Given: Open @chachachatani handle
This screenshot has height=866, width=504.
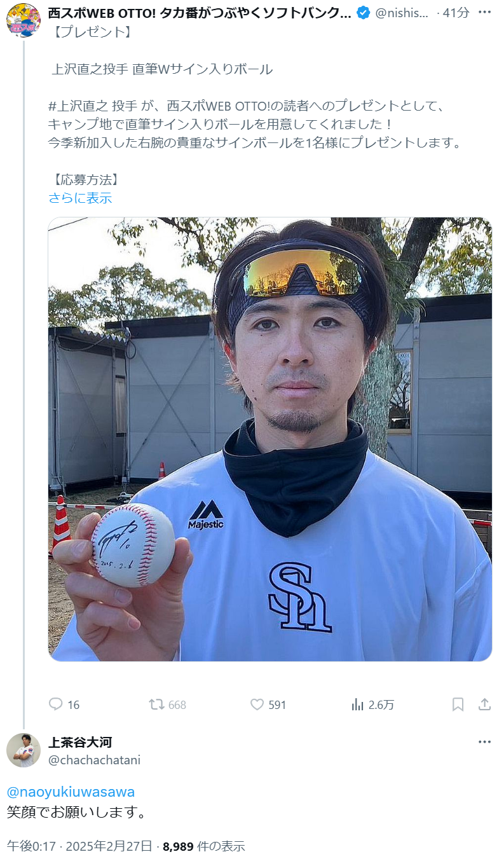Looking at the screenshot, I should coord(94,760).
